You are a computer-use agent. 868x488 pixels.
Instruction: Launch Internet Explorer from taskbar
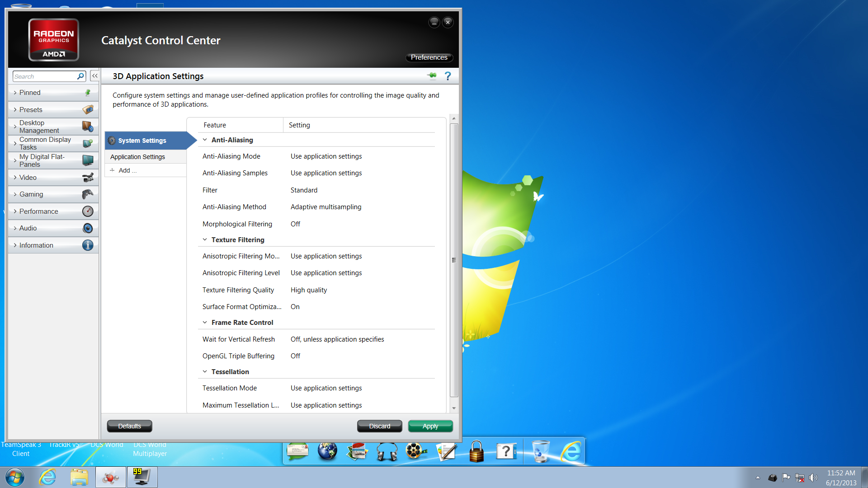(47, 477)
